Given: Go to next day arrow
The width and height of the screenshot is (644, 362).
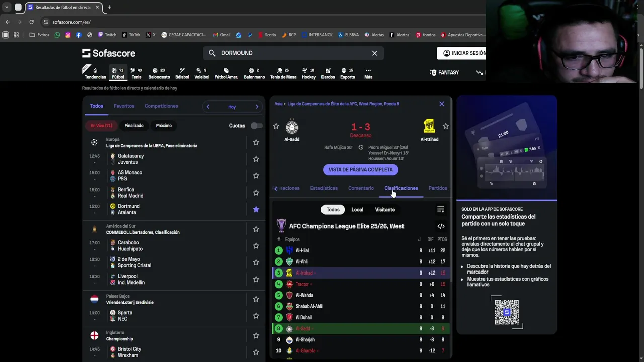Looking at the screenshot, I should tap(257, 106).
